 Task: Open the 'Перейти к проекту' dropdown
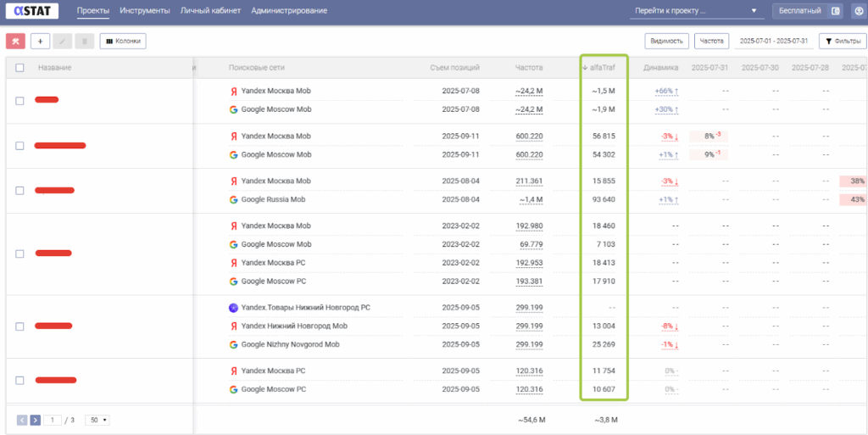[x=695, y=11]
